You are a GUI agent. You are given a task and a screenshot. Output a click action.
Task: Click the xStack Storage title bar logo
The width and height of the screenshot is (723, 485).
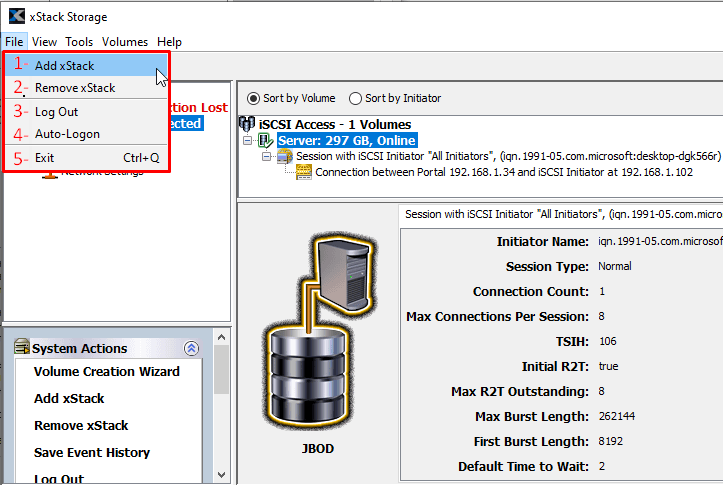point(16,16)
